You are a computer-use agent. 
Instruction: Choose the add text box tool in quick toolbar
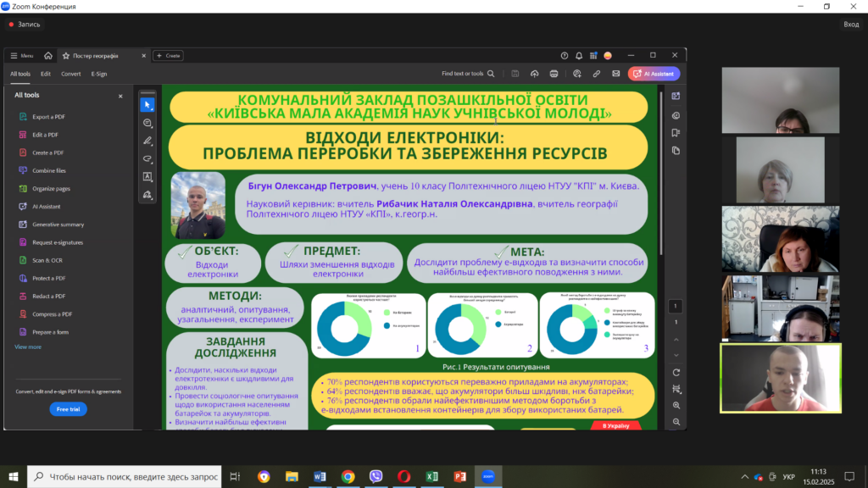(147, 177)
